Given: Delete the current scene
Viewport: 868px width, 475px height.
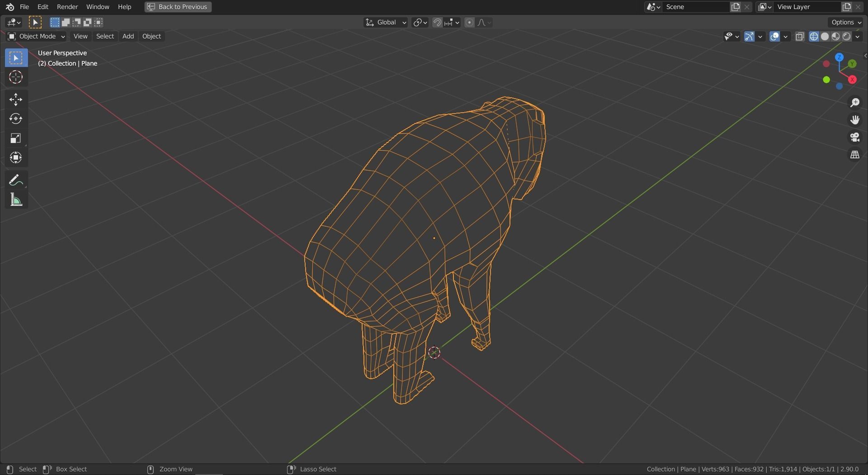Looking at the screenshot, I should (747, 7).
